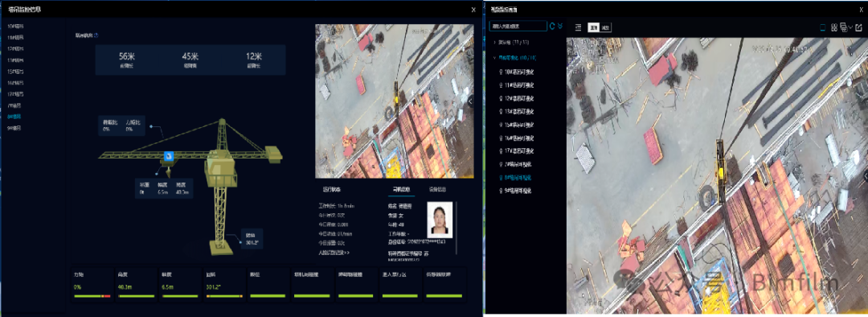Switch to the 设备信息 tab
Screen dimensions: 868x317
tap(437, 189)
